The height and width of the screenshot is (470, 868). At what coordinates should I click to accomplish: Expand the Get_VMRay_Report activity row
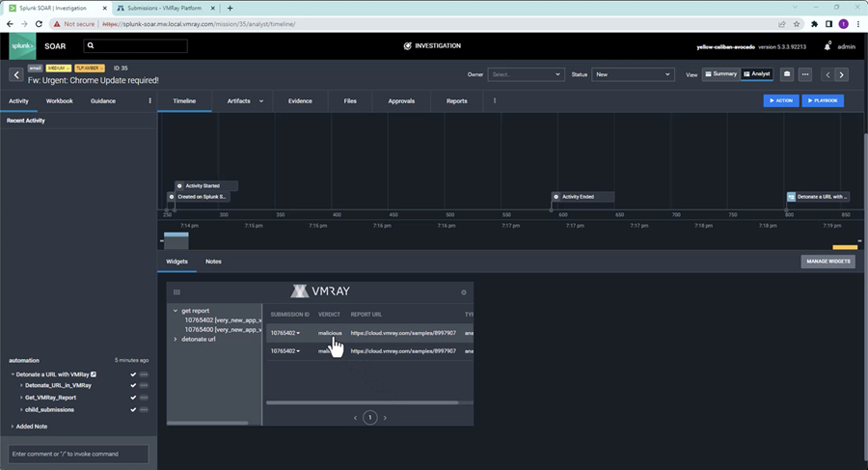tap(21, 398)
